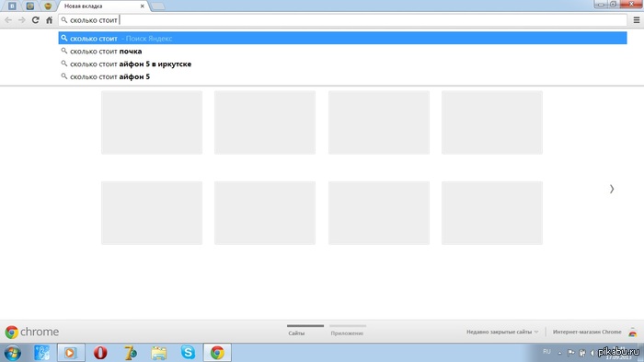Open Skype from the taskbar
644x362 pixels.
point(188,353)
